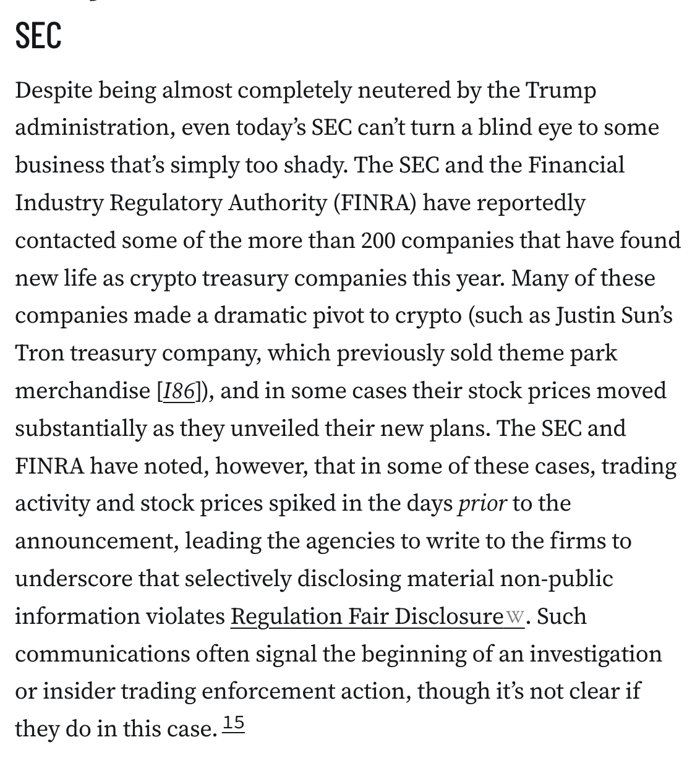Image resolution: width=700 pixels, height=758 pixels.
Task: Click the word "merchandise"
Action: pos(82,391)
